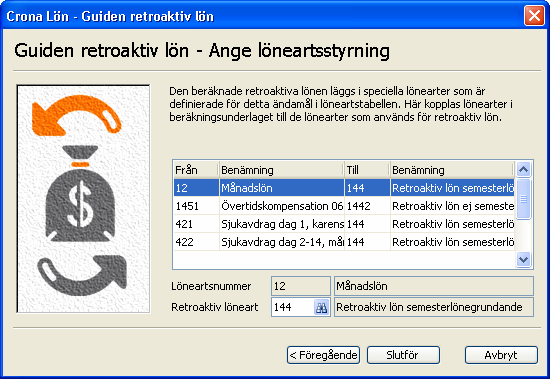Click the Månadslön description field below the list
550x379 pixels.
pyautogui.click(x=434, y=286)
